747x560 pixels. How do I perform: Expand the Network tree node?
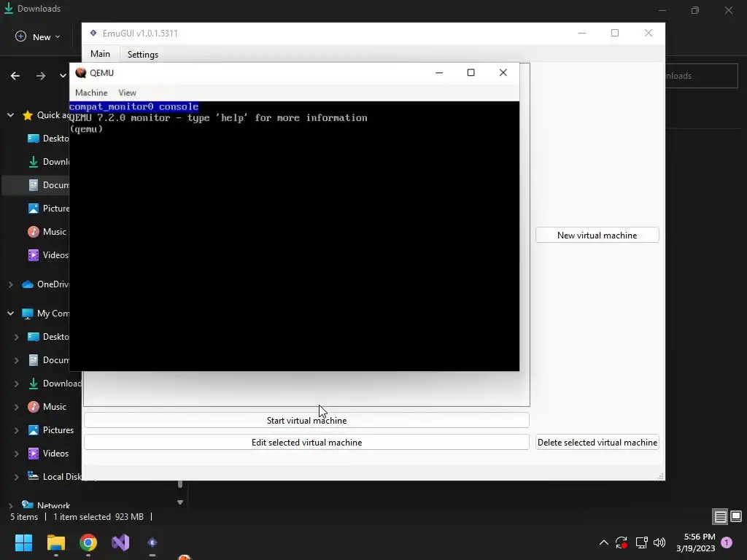click(10, 506)
